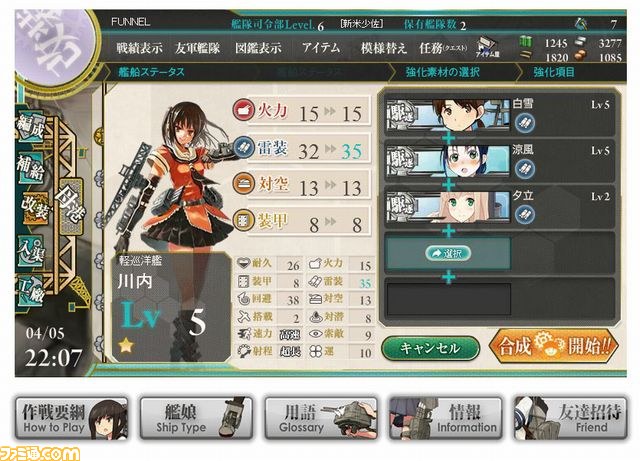
Task: Switch to 艦船ステータス tab
Action: coord(151,72)
